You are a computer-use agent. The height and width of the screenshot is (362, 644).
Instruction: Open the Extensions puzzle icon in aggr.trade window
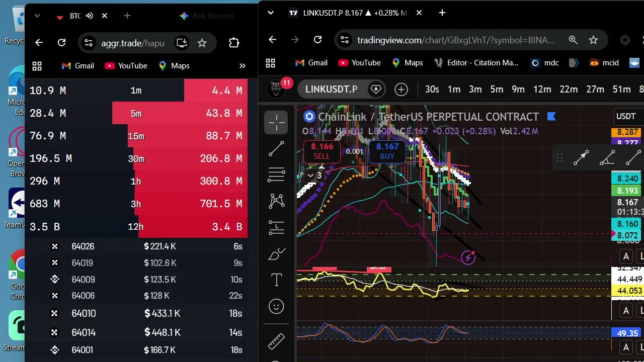(234, 43)
